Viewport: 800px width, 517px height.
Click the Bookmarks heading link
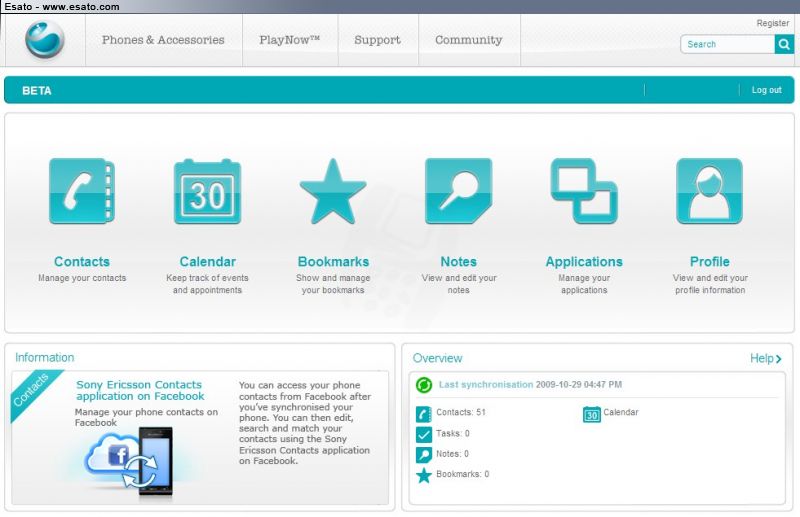point(333,261)
